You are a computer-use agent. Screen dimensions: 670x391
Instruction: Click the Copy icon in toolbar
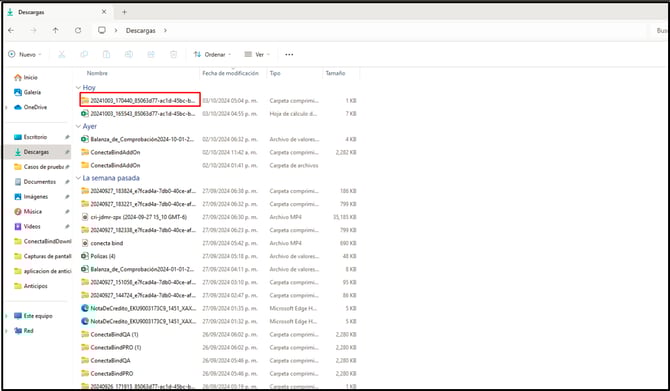click(84, 54)
